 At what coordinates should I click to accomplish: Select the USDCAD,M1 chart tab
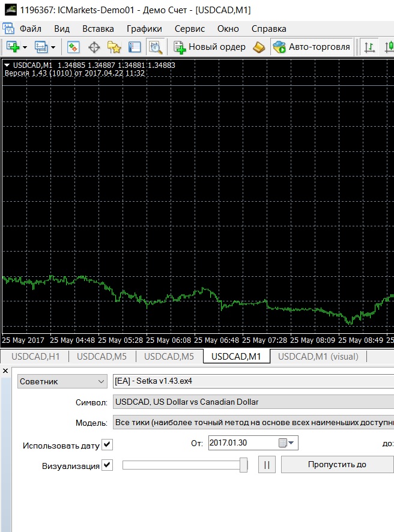click(236, 357)
